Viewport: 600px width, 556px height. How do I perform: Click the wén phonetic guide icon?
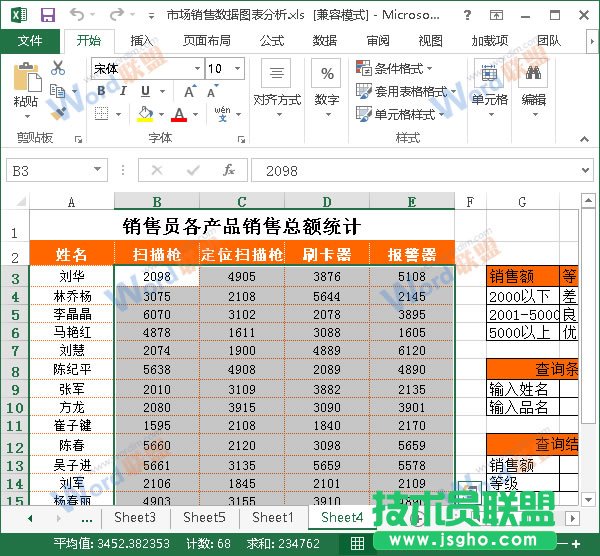pyautogui.click(x=222, y=114)
